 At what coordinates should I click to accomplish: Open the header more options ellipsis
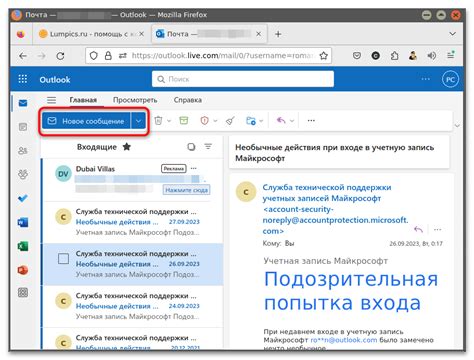coord(425,79)
